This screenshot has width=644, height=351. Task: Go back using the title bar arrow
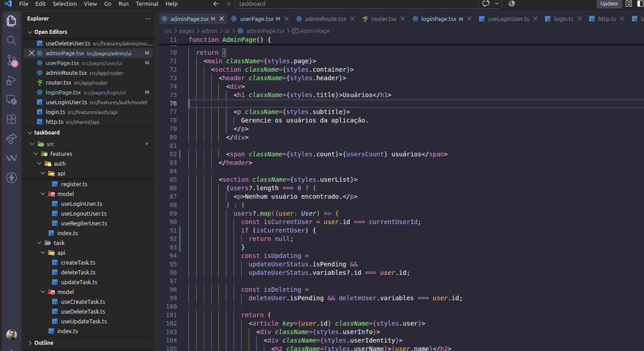pyautogui.click(x=216, y=4)
